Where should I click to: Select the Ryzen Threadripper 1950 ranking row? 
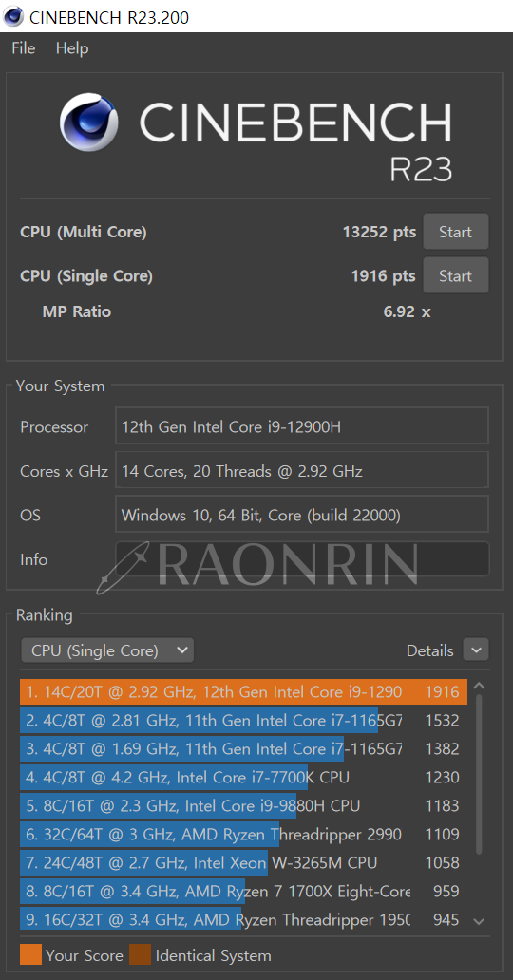coord(244,919)
